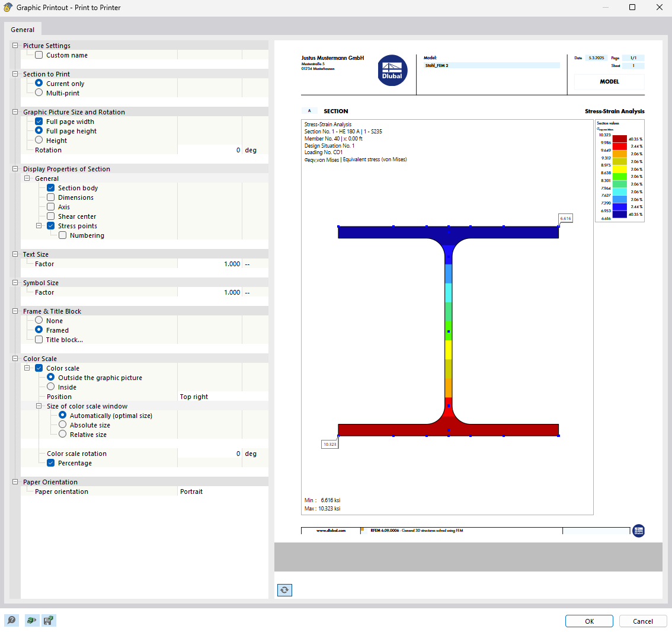Choose Automatically (optimal size)
The image size is (672, 632).
point(63,415)
